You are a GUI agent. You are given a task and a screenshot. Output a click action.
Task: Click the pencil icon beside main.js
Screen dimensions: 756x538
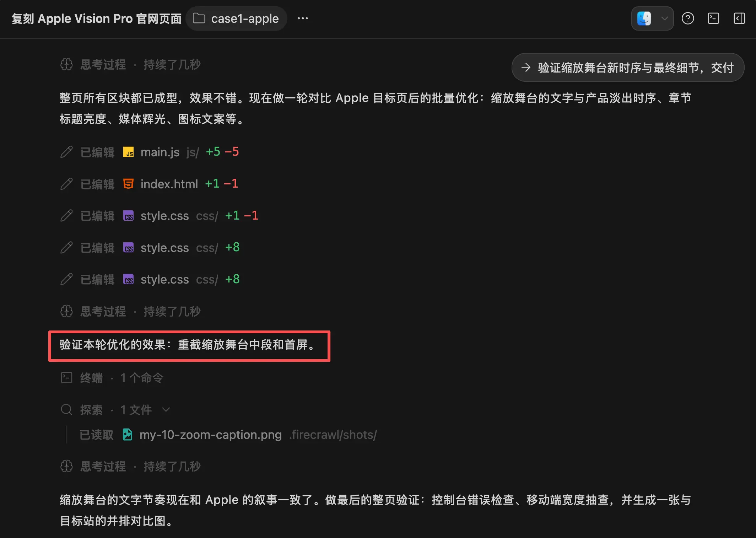coord(66,152)
